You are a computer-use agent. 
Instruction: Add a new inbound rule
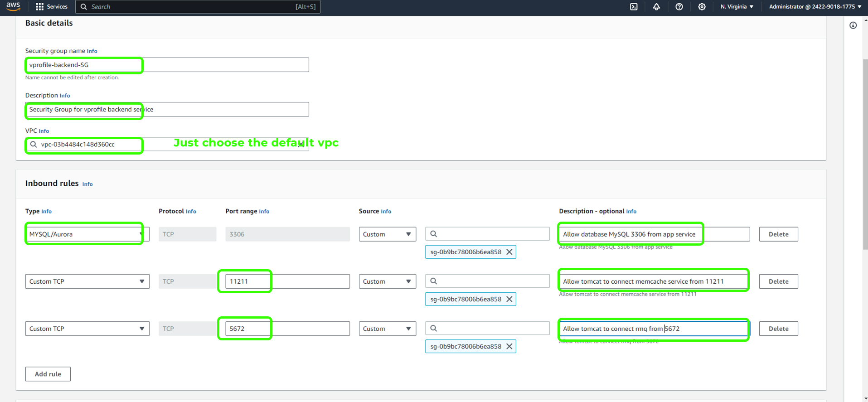tap(48, 374)
